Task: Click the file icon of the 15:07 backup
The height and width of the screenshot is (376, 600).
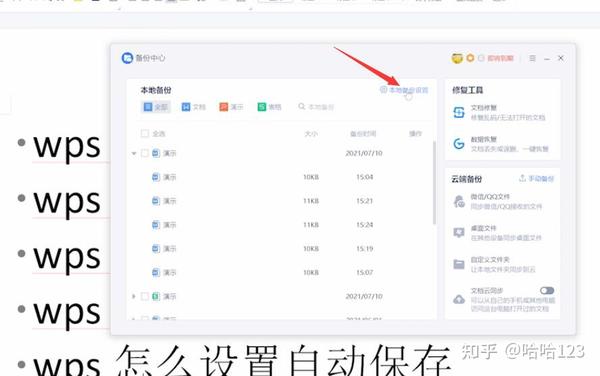Action: pos(156,272)
